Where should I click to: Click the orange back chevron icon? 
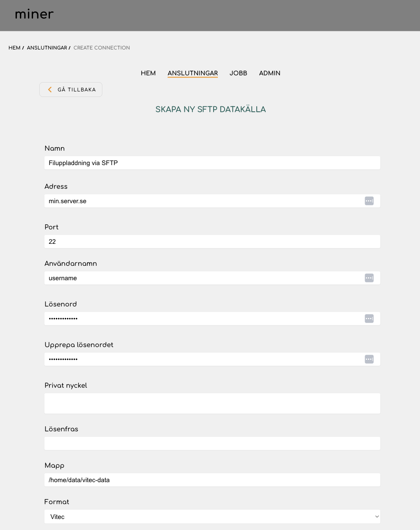50,89
